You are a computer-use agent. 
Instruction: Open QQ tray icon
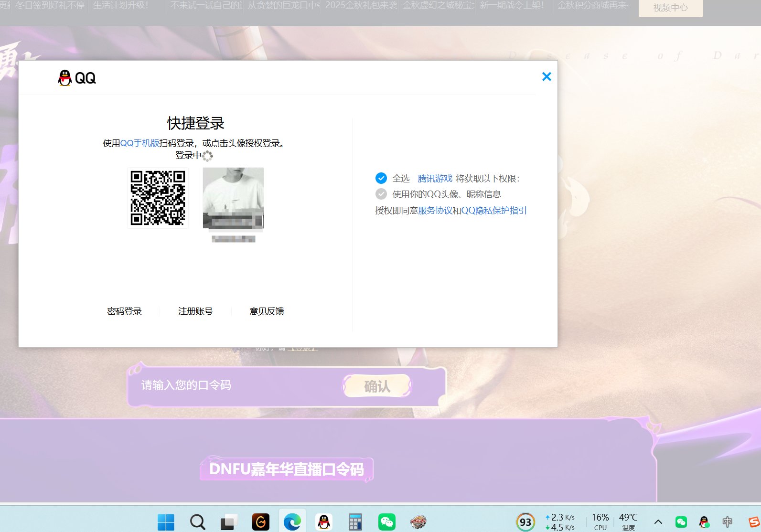coord(704,522)
